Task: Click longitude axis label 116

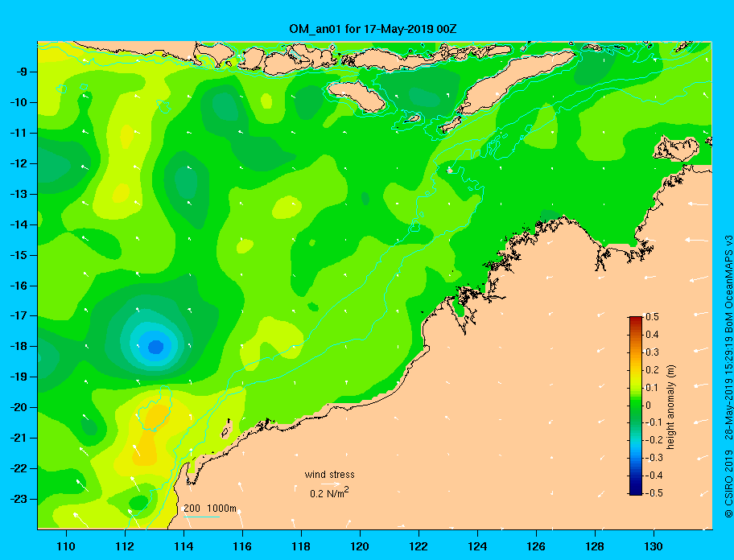Action: (242, 546)
